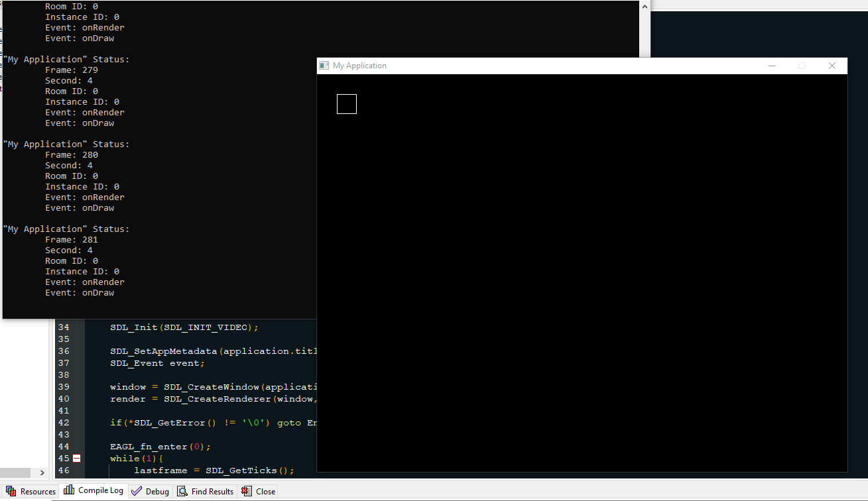Switch to the Compile Log tab
The image size is (868, 501).
coord(93,490)
